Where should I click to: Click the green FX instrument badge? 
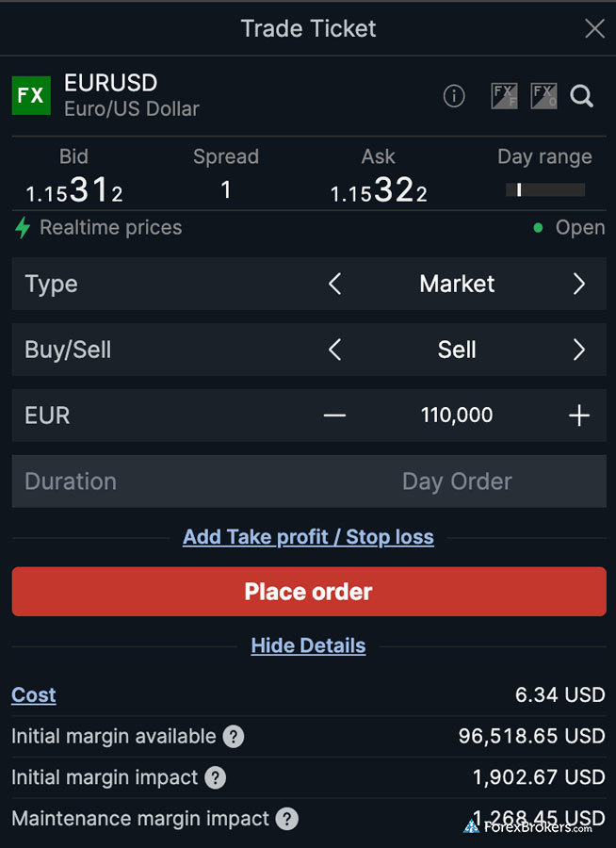pos(31,96)
